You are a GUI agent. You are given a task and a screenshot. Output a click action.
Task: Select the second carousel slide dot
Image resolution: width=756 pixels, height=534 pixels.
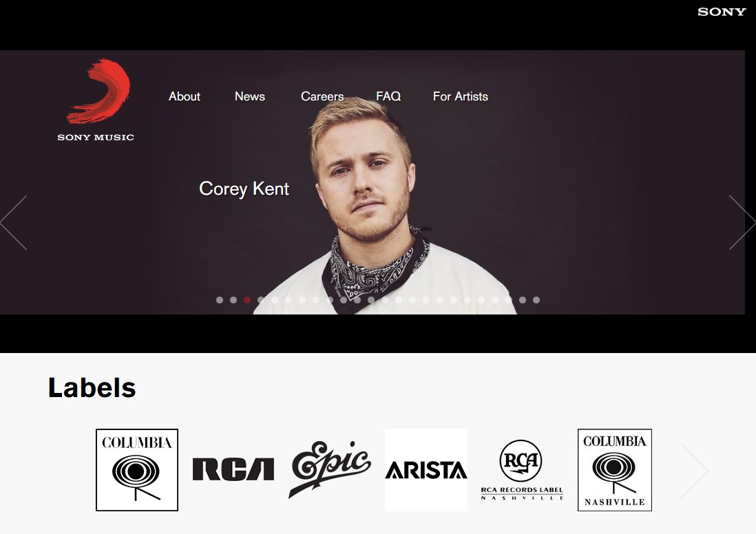click(x=233, y=300)
